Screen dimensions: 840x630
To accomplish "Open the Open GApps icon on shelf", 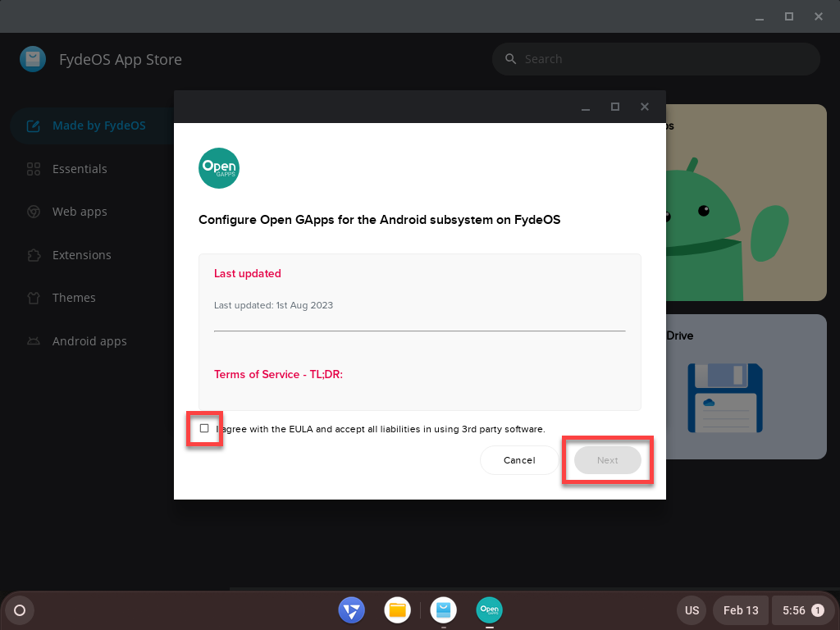I will click(x=489, y=610).
